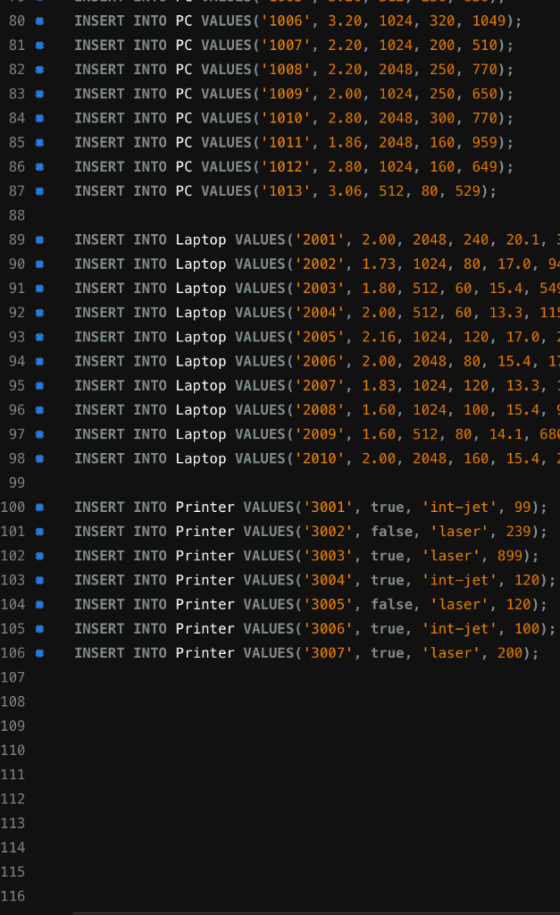Place cursor on PC price value 510
Viewport: 560px width, 915px height.
click(x=485, y=45)
